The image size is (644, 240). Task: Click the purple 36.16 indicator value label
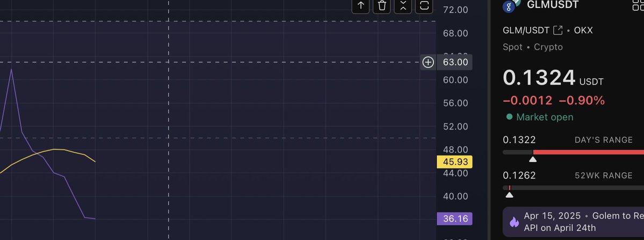[454, 218]
